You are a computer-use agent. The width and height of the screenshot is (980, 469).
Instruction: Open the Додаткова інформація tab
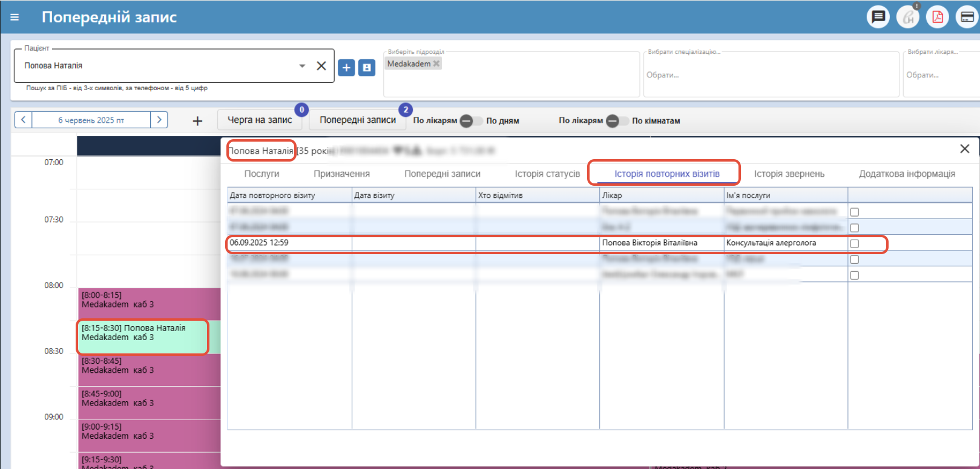(x=907, y=174)
